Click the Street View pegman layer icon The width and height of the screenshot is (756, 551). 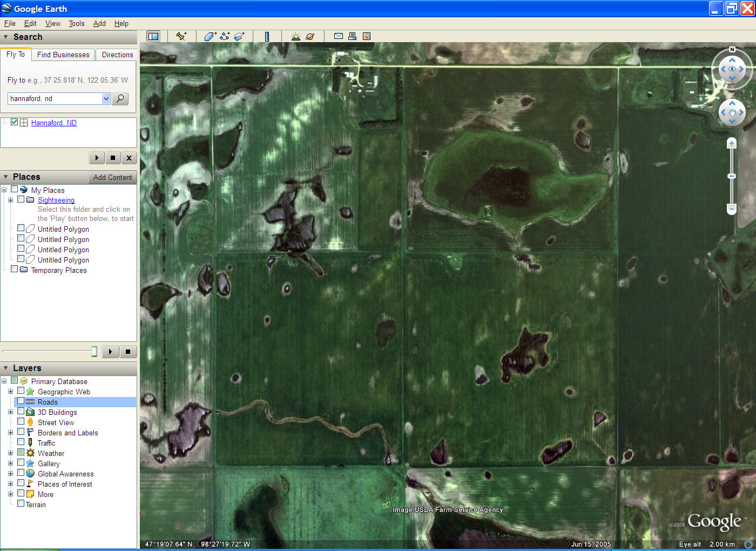pyautogui.click(x=30, y=422)
